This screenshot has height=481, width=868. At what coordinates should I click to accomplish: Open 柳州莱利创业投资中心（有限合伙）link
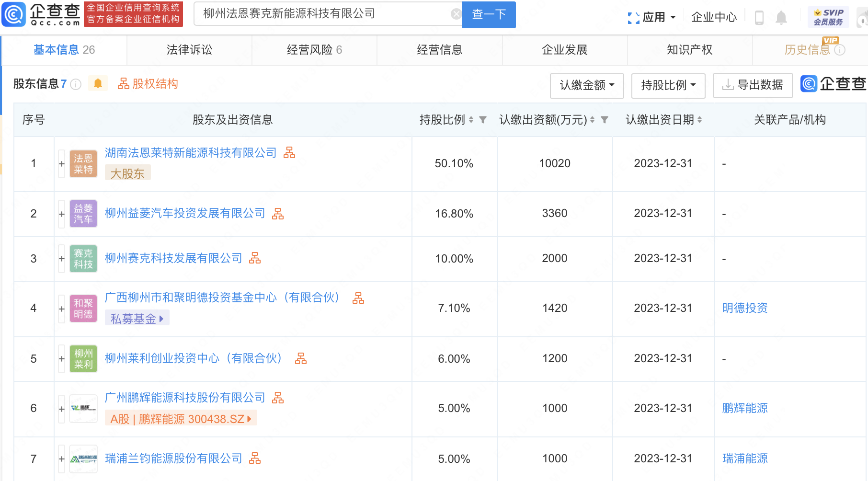tap(195, 358)
